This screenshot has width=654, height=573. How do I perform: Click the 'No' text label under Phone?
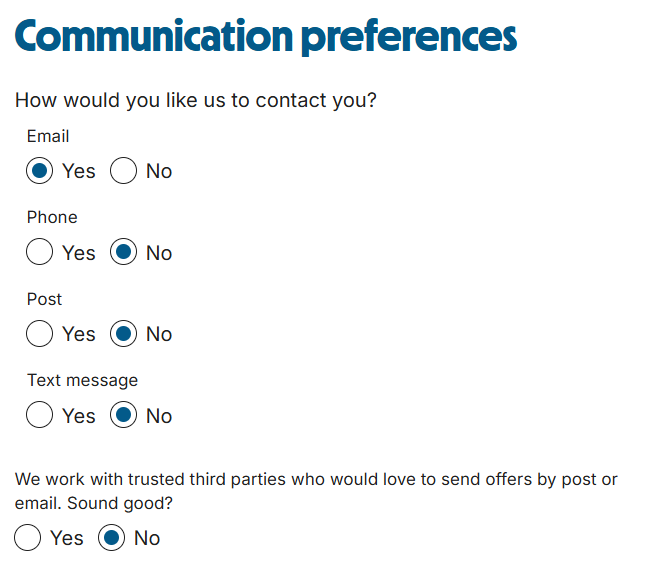[159, 253]
